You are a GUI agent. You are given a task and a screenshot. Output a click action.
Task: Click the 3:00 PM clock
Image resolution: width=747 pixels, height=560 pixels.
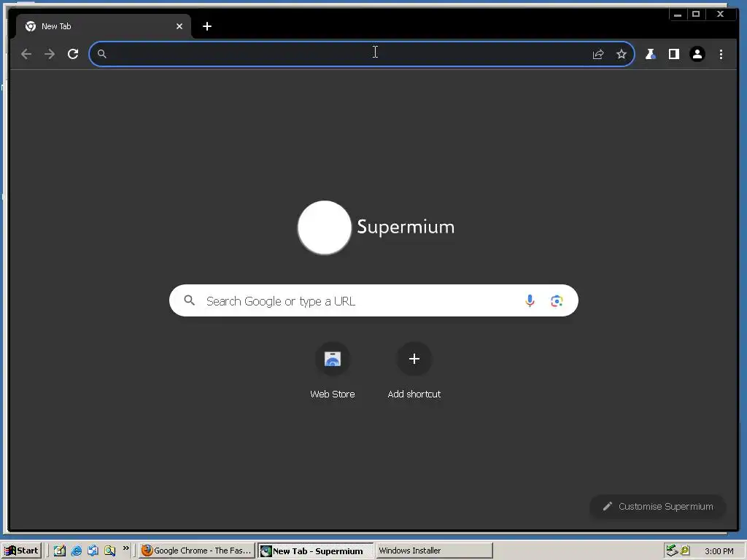[x=719, y=551]
